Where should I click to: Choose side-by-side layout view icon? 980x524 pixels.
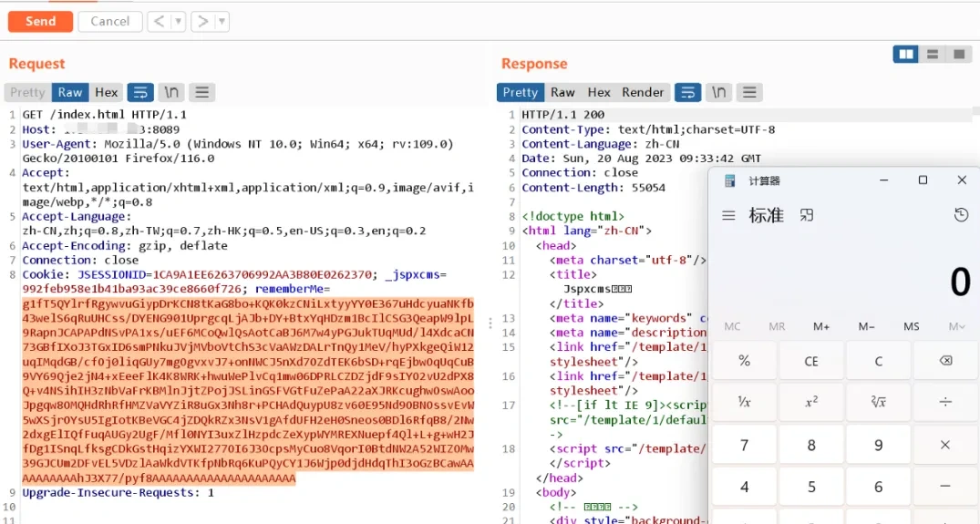(906, 55)
